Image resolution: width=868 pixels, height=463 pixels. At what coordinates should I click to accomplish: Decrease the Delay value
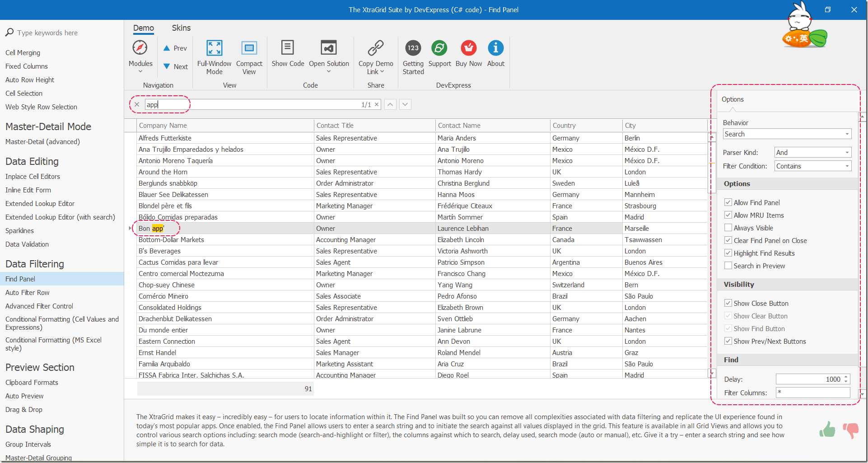pos(846,382)
